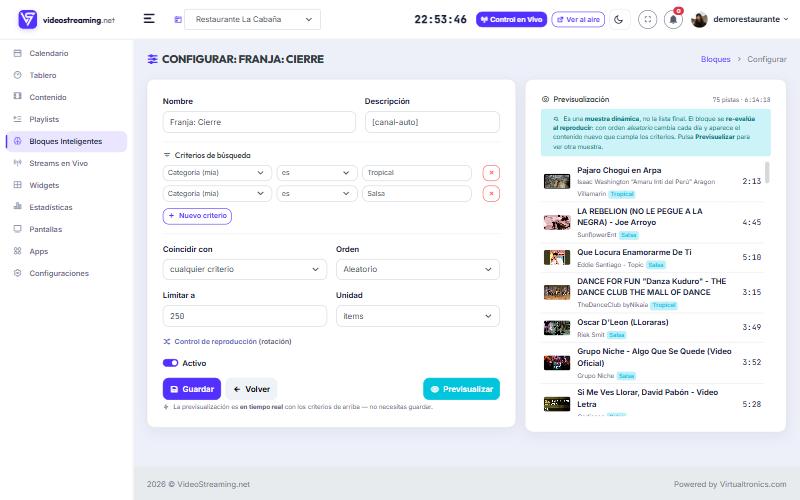
Task: Click the sliders icon beside CONFIGURAR title
Action: pos(153,59)
